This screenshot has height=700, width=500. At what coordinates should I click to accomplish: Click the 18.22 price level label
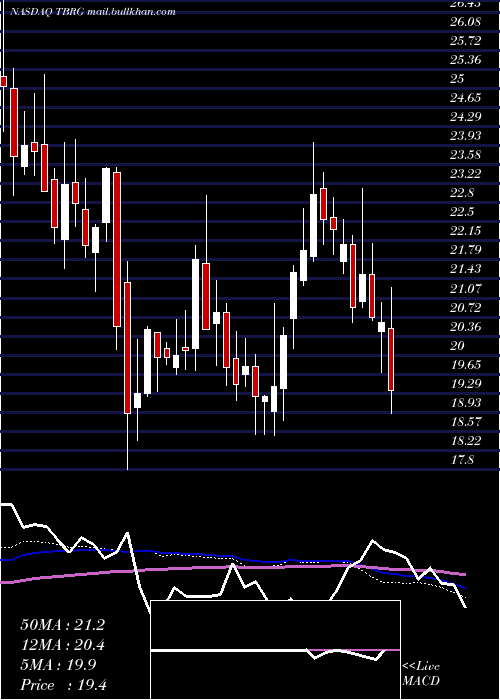[x=466, y=441]
